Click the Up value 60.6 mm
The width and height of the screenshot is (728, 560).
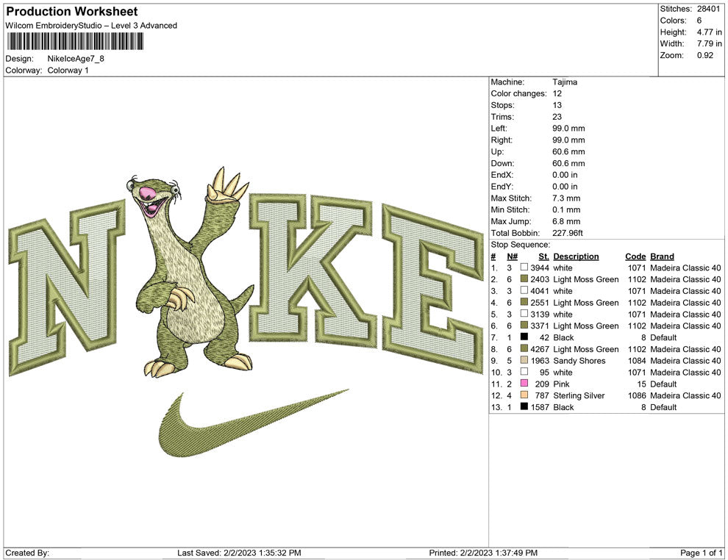tap(568, 151)
